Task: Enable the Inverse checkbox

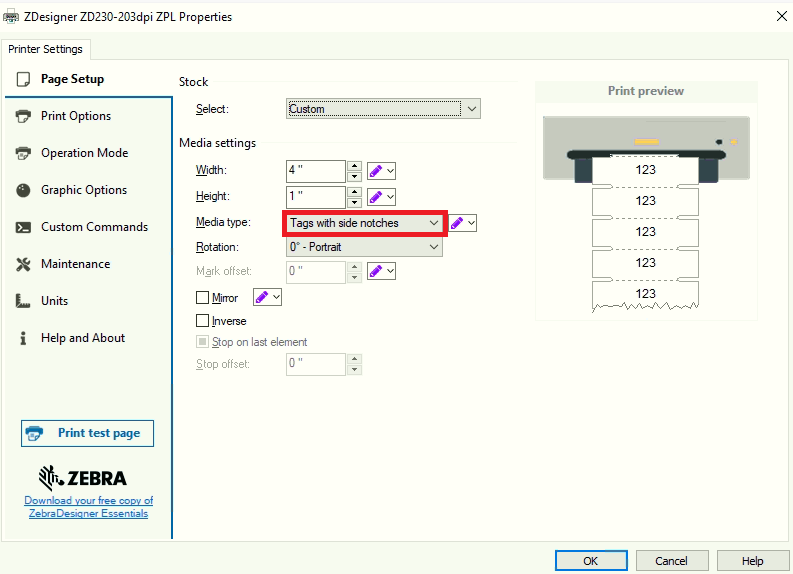Action: pyautogui.click(x=202, y=321)
